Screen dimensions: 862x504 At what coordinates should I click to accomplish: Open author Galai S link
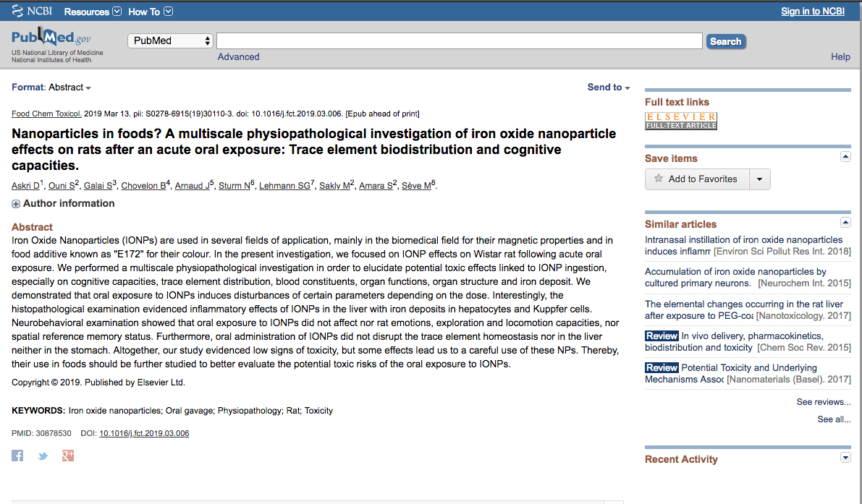tap(98, 186)
